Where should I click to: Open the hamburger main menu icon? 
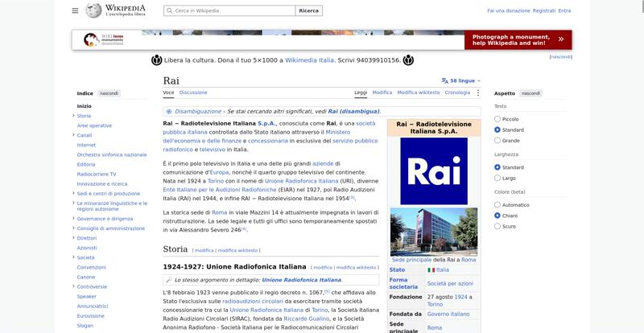pos(75,10)
